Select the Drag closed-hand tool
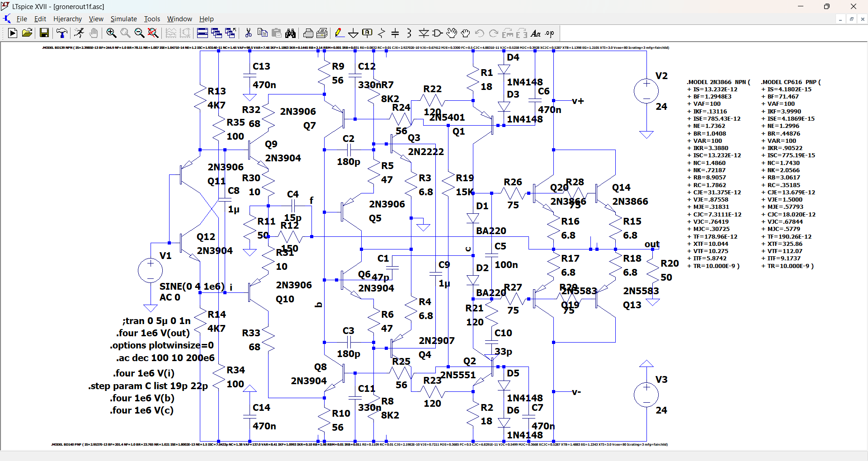The height and width of the screenshot is (461, 868). (466, 33)
